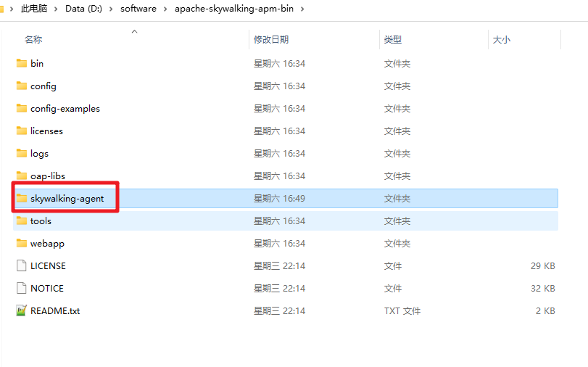Click apache-skywalking-apm-bin in breadcrumb
588x367 pixels.
pyautogui.click(x=234, y=9)
